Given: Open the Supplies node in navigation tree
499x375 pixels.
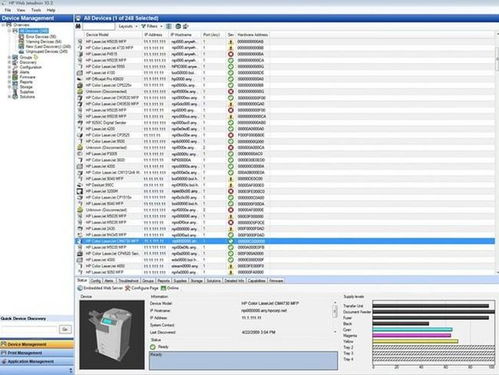Looking at the screenshot, I should [x=27, y=92].
